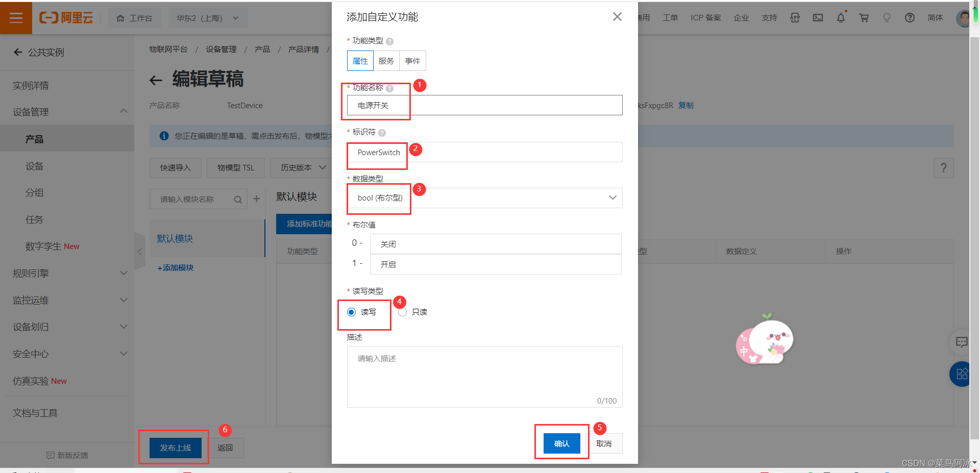Screen dimensions: 980x473
Task: Select the 读写 radio button
Action: pos(351,312)
